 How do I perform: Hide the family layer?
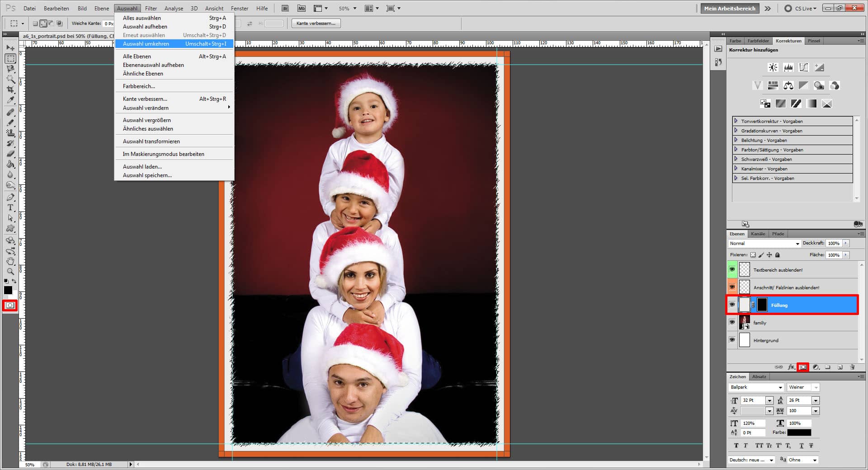tap(732, 322)
